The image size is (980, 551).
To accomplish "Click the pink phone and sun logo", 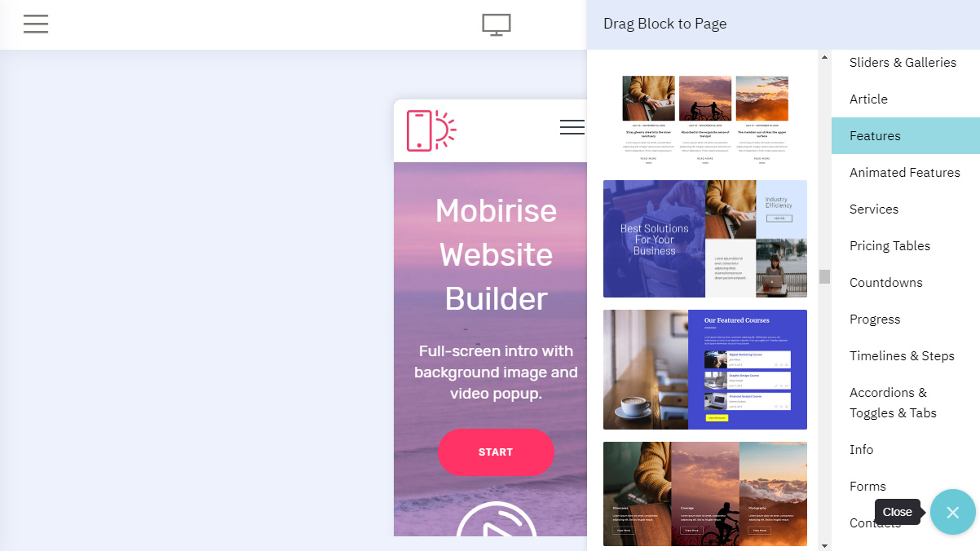I will coord(431,130).
